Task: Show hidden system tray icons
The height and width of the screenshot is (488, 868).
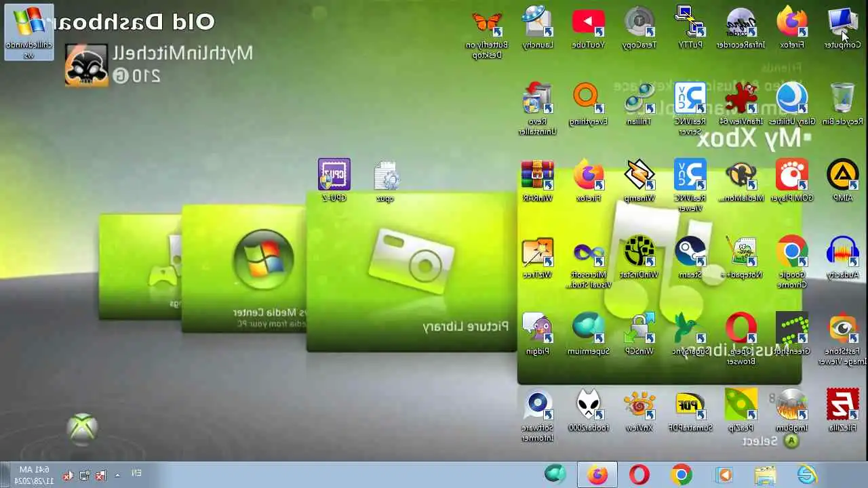Action: [117, 475]
